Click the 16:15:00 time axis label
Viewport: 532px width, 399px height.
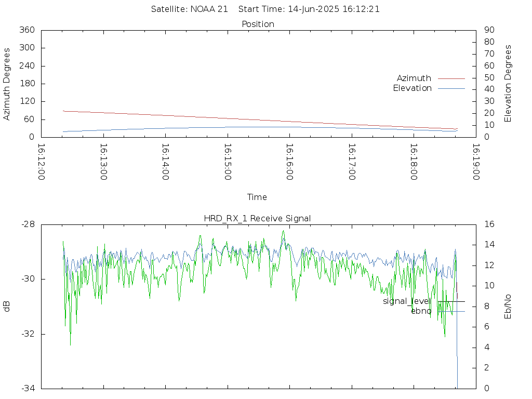coord(228,162)
